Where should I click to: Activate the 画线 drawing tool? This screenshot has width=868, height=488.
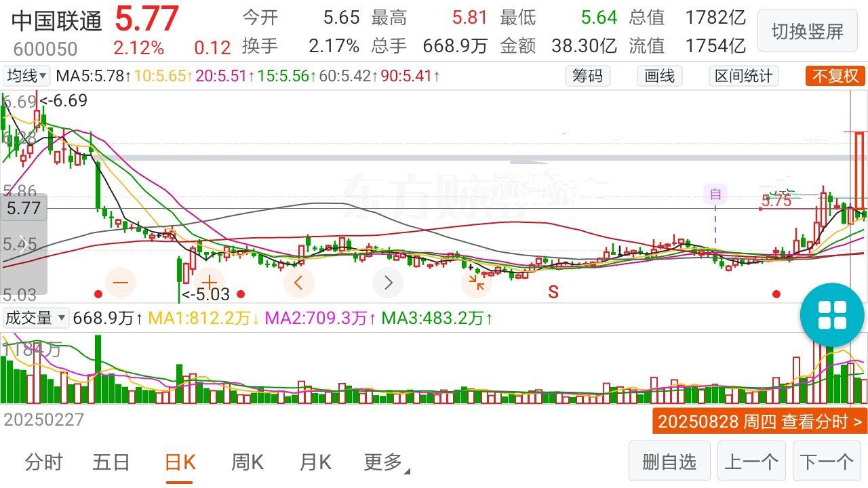(660, 76)
